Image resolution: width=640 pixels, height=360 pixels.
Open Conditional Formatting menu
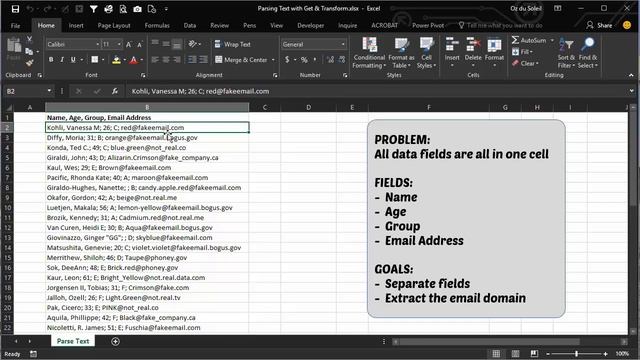pyautogui.click(x=369, y=53)
